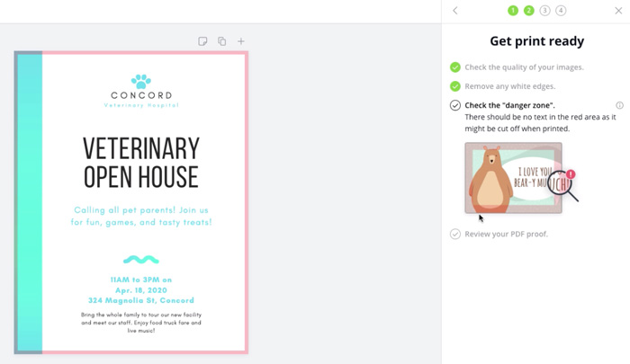This screenshot has height=364, width=630.
Task: Select the teal wave graphic on flyer
Action: click(x=141, y=260)
